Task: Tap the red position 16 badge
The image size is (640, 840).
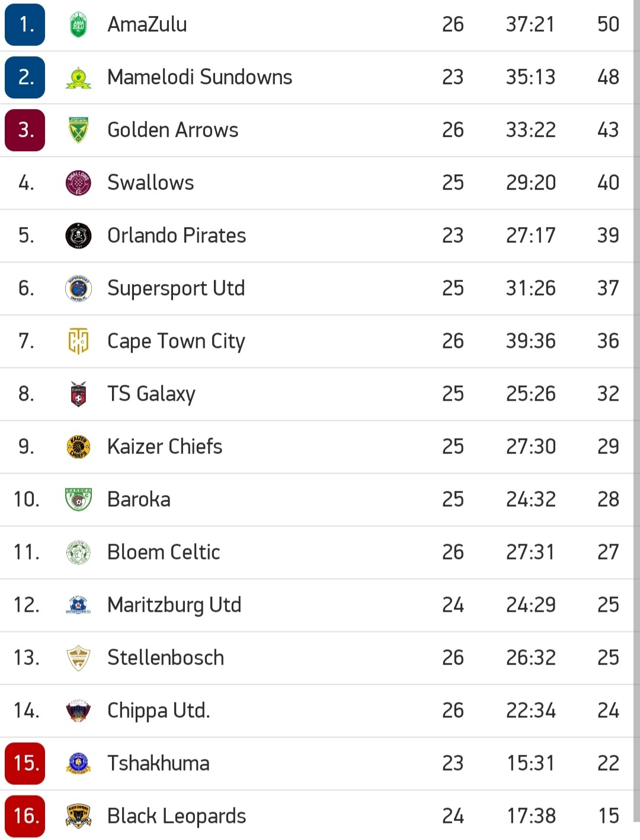Action: tap(25, 816)
